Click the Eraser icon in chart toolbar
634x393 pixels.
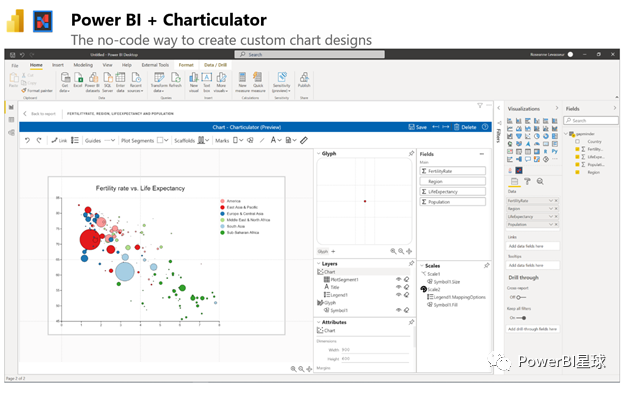(x=304, y=140)
